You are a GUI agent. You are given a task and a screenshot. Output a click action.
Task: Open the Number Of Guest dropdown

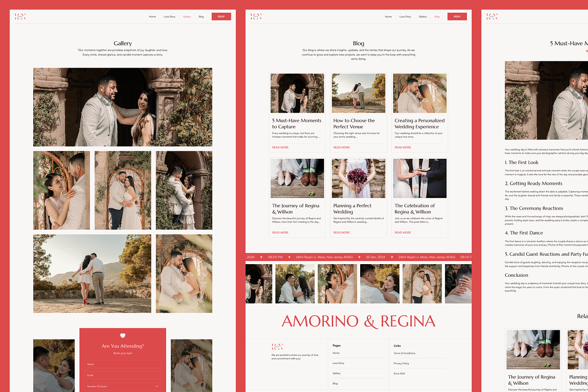point(122,386)
